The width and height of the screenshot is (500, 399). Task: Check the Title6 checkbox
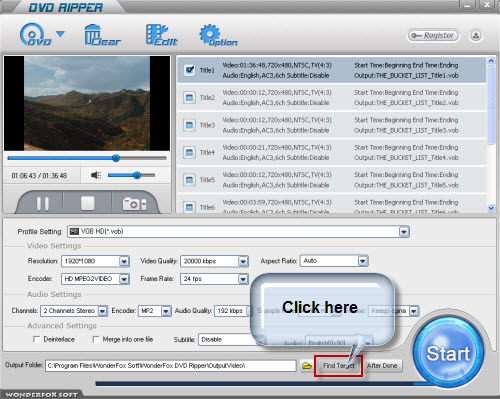click(x=190, y=207)
